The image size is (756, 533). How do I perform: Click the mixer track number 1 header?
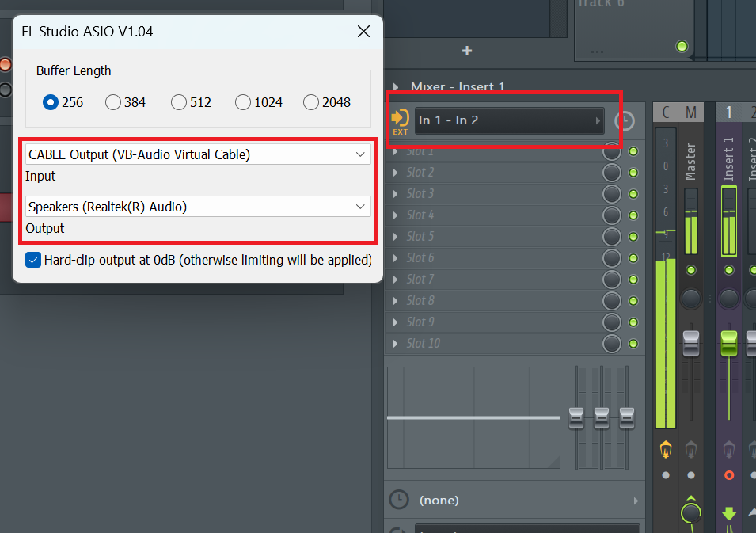click(728, 112)
